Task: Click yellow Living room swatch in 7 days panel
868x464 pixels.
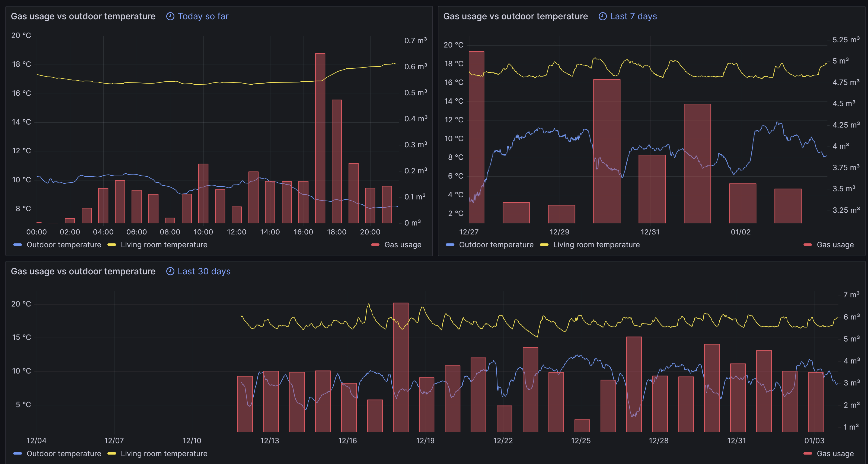Action: [x=544, y=245]
